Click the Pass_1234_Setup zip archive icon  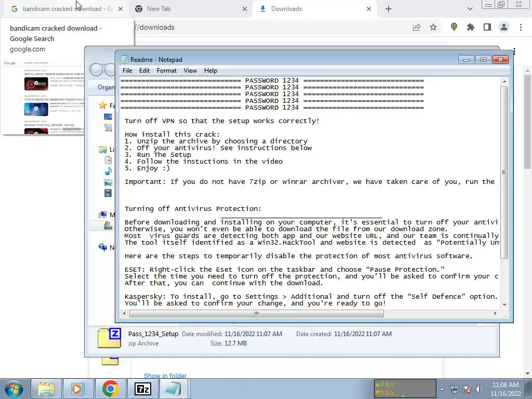tap(109, 338)
